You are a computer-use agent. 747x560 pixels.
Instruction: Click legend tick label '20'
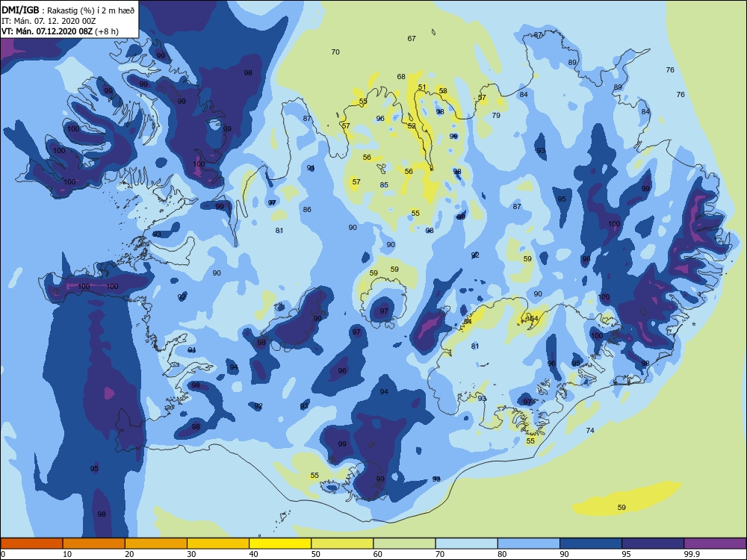(129, 554)
